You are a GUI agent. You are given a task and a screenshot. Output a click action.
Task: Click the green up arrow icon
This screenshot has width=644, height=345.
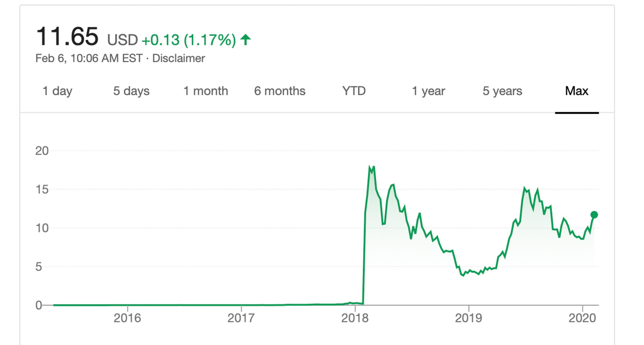click(x=246, y=40)
